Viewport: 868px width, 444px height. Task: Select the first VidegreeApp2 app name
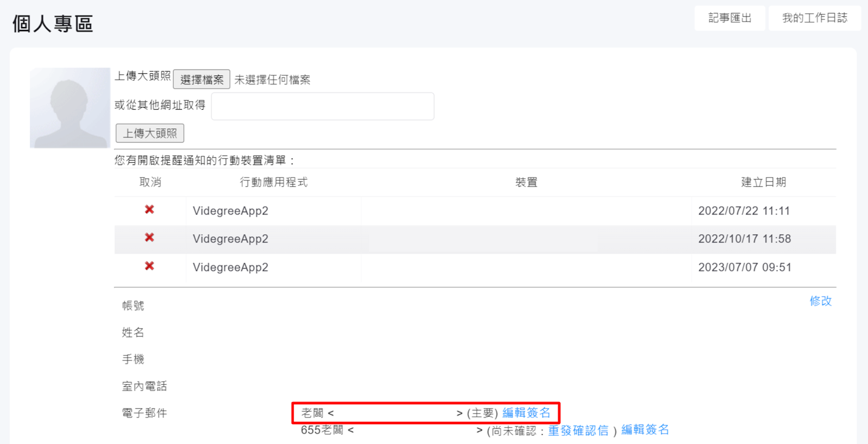(231, 211)
